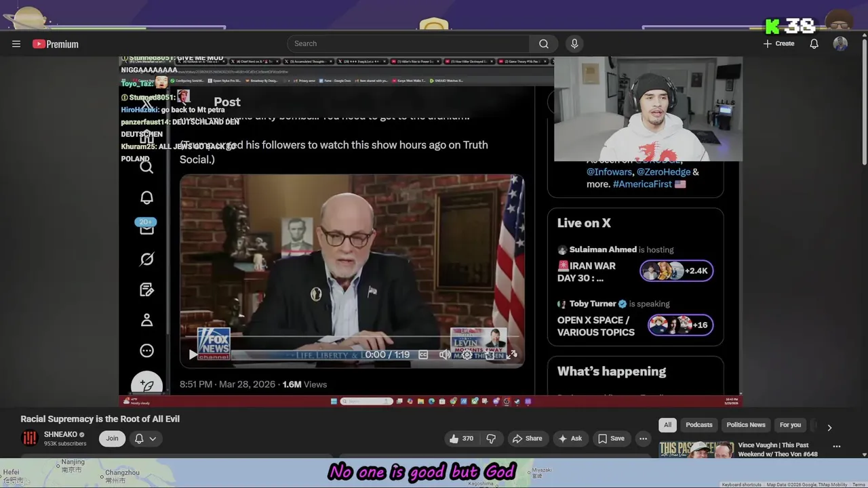Expand embedded clip to fullscreen
868x488 pixels.
pos(512,354)
